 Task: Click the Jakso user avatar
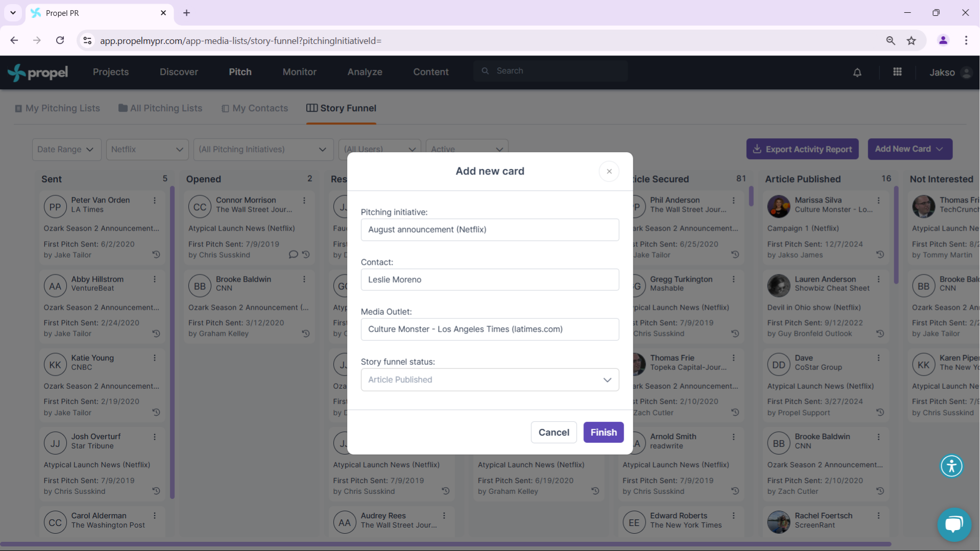[x=966, y=72]
